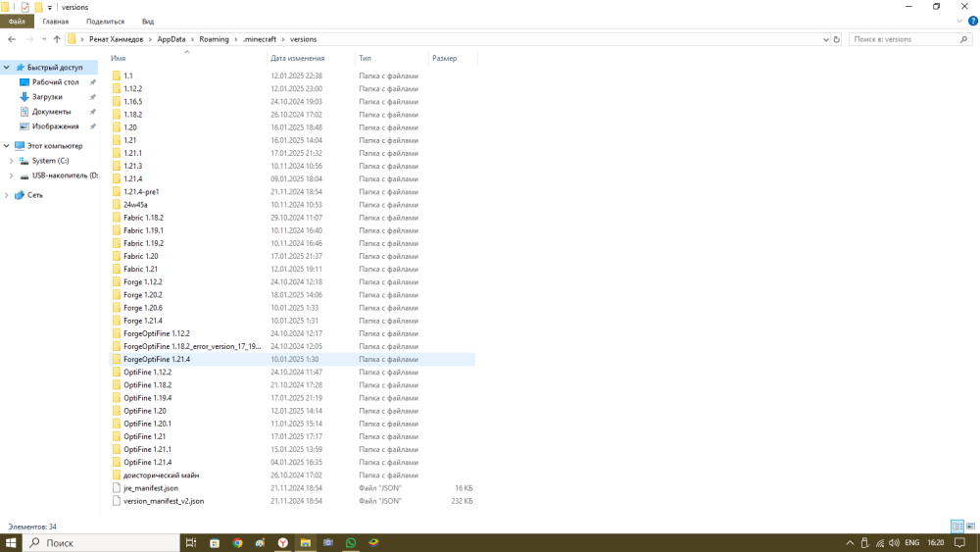980x552 pixels.
Task: Open the notification center icon
Action: coord(960,542)
